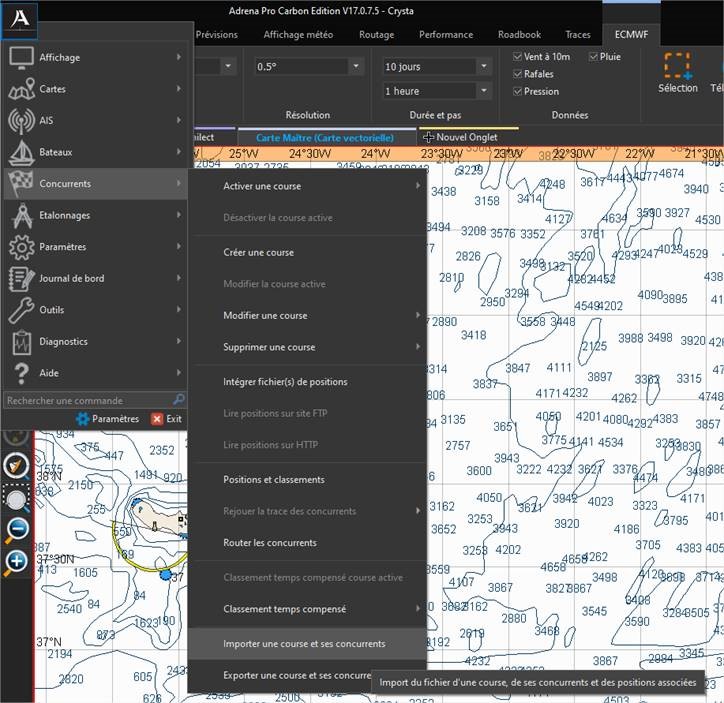Open the 0.5° resolution dropdown
Image resolution: width=724 pixels, height=703 pixels.
356,66
